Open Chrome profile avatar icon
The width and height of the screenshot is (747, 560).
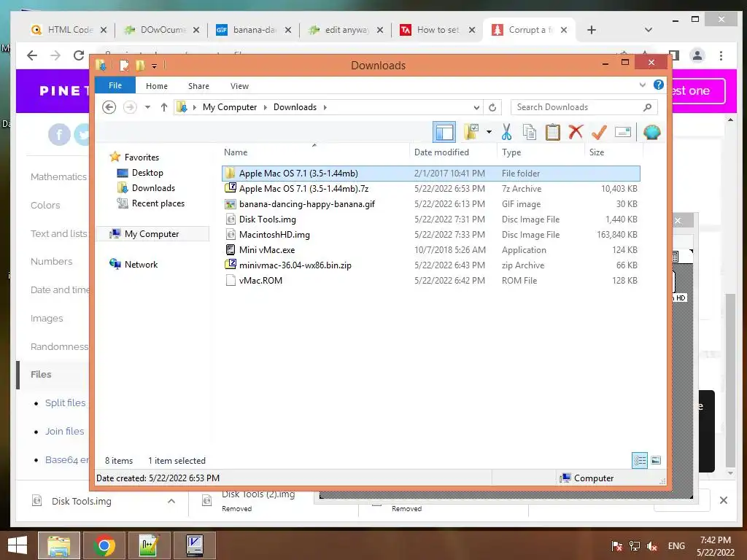point(697,55)
